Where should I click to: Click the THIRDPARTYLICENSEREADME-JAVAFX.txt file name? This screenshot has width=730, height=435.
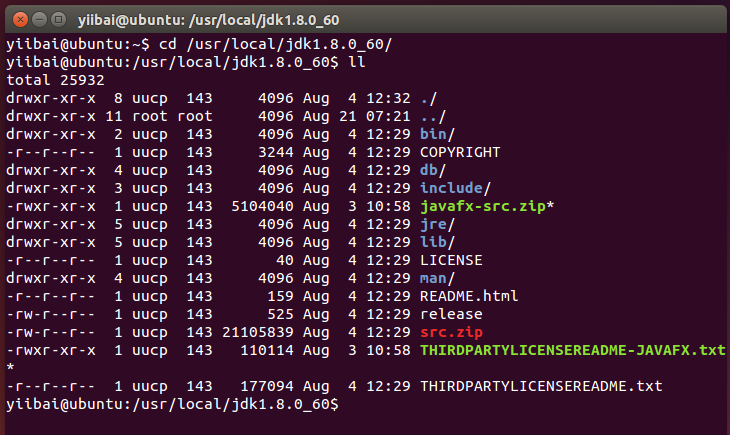pos(573,350)
